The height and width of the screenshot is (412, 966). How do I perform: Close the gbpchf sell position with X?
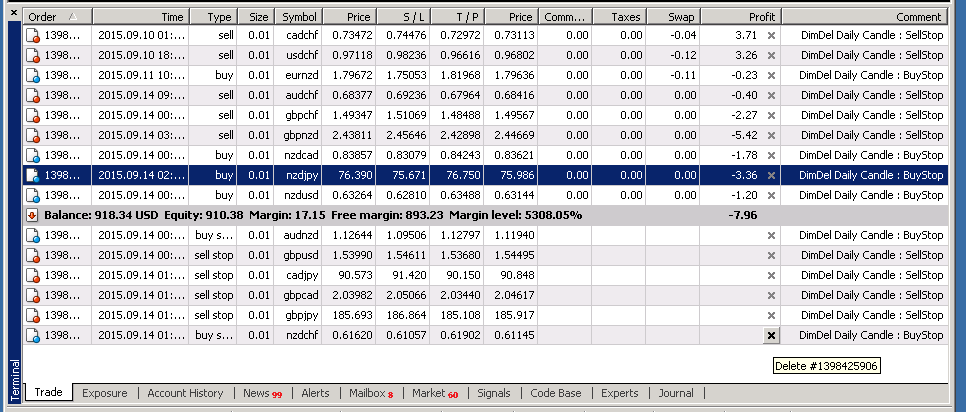click(771, 115)
